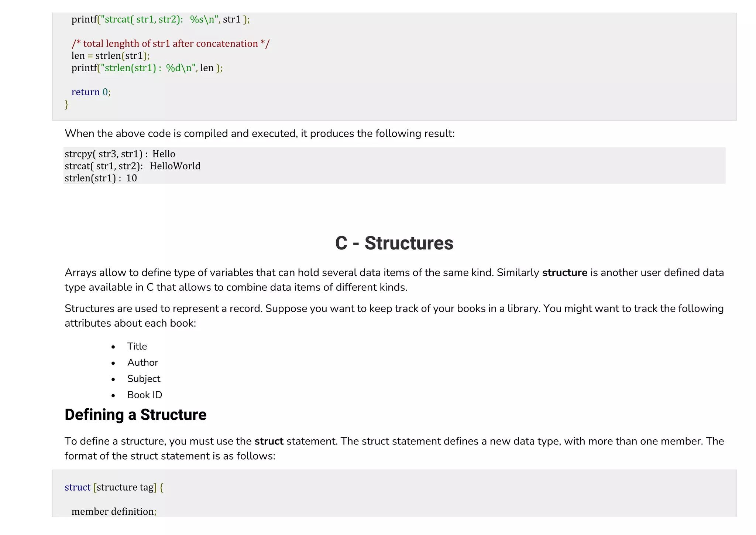756x535 pixels.
Task: Select the "Book ID" bullet item
Action: coord(145,395)
